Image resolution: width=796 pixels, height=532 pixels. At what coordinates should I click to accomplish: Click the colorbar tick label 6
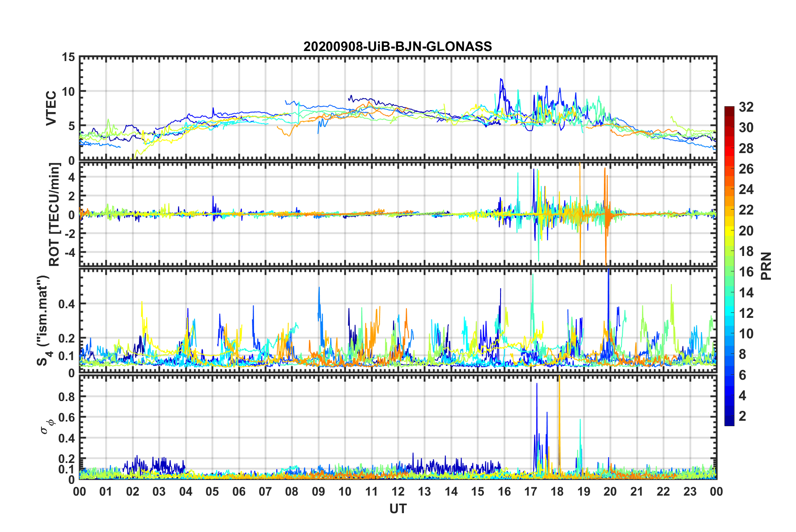coord(742,375)
